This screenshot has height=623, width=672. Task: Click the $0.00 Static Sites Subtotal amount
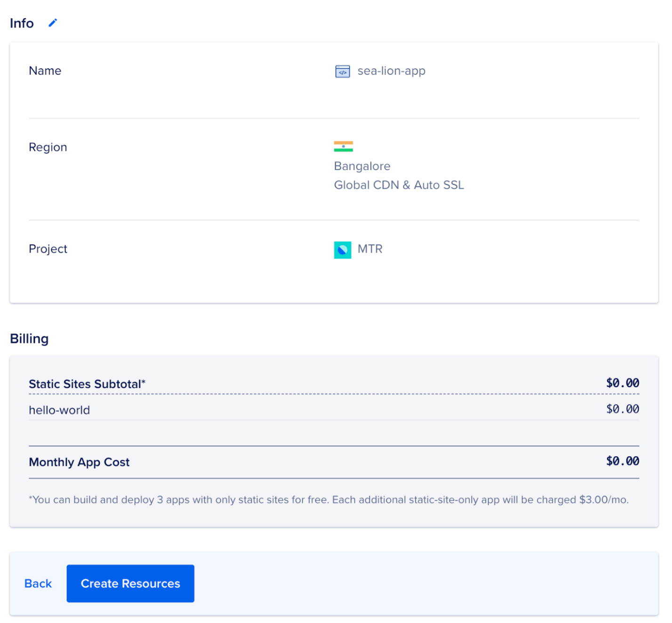click(623, 383)
